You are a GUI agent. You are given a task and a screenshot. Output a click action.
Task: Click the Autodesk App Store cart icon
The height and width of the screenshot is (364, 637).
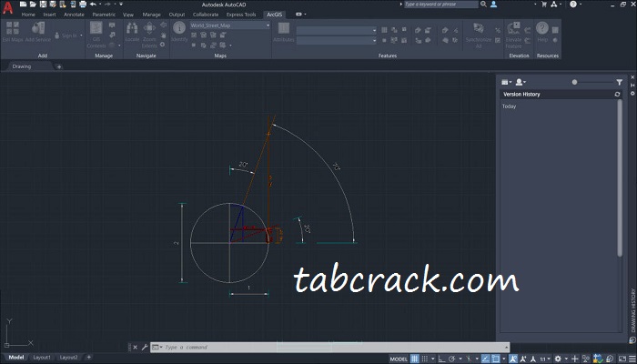(544, 4)
